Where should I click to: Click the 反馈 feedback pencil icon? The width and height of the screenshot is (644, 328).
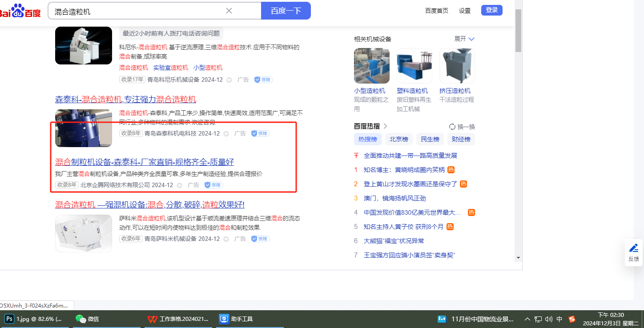[x=634, y=248]
